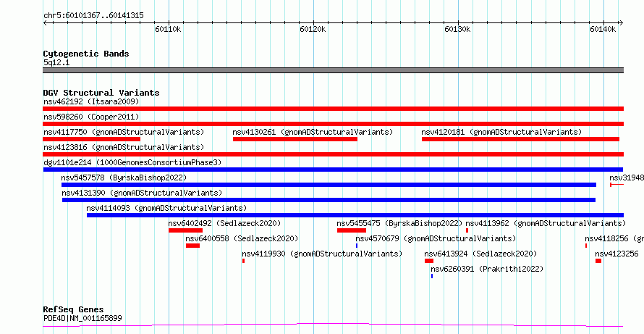This screenshot has height=334, width=644.
Task: Click the small nsv4119930 red marker
Action: click(244, 261)
